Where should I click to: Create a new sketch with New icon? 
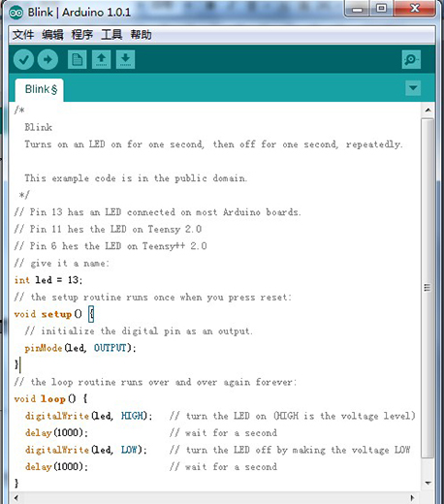click(x=78, y=59)
